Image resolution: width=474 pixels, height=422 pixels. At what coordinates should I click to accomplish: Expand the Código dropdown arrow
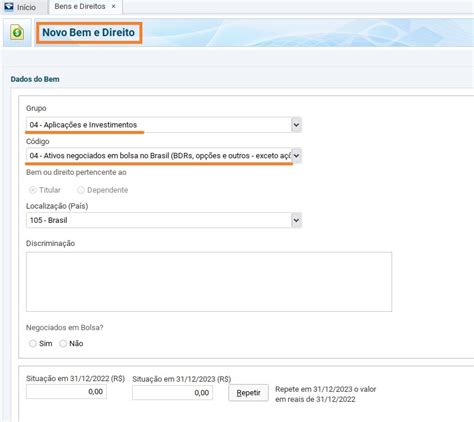pos(296,156)
